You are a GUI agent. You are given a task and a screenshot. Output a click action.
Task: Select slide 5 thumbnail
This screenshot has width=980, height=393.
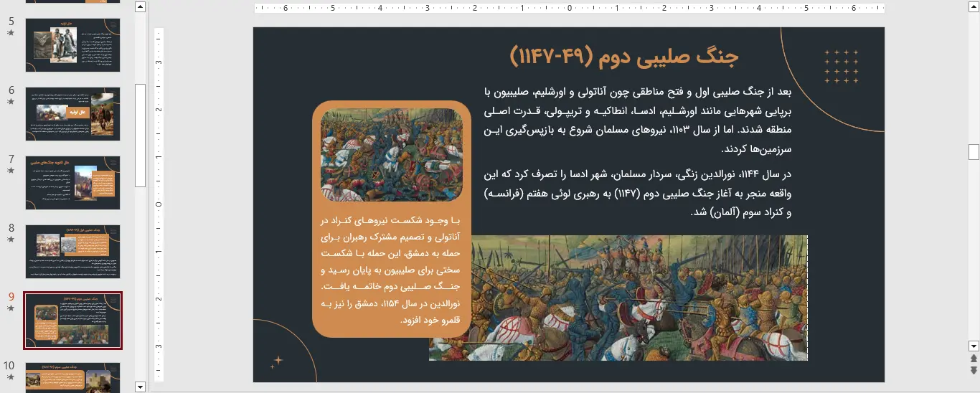coord(73,45)
